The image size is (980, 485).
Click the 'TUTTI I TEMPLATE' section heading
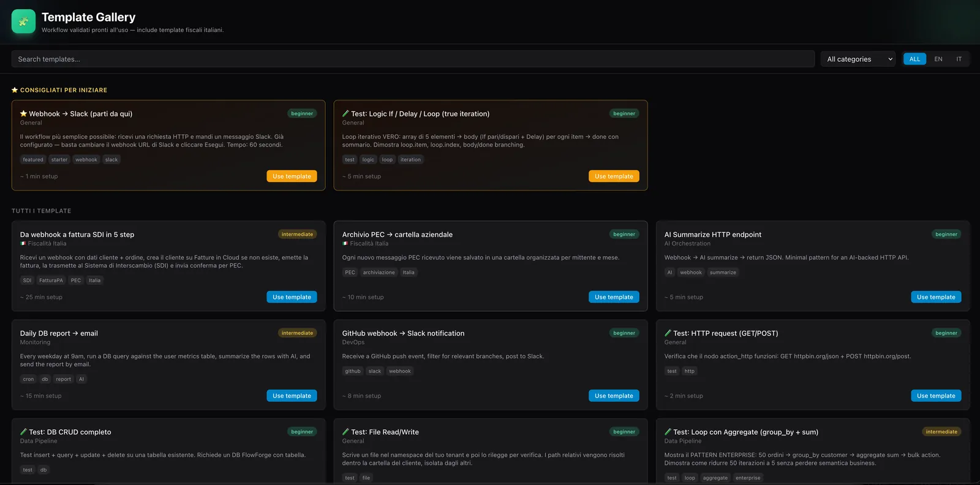[41, 211]
